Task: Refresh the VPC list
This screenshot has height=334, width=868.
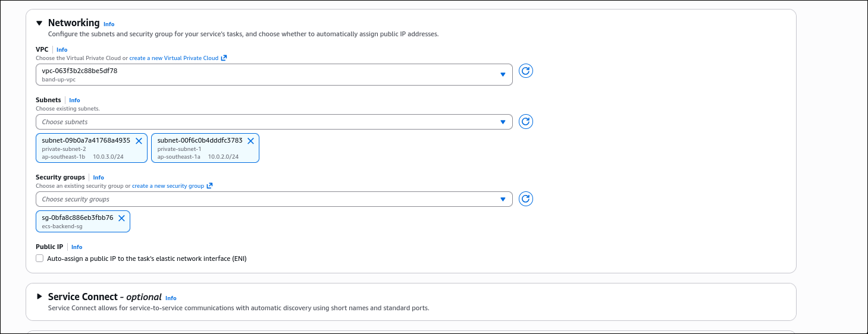Action: [525, 71]
